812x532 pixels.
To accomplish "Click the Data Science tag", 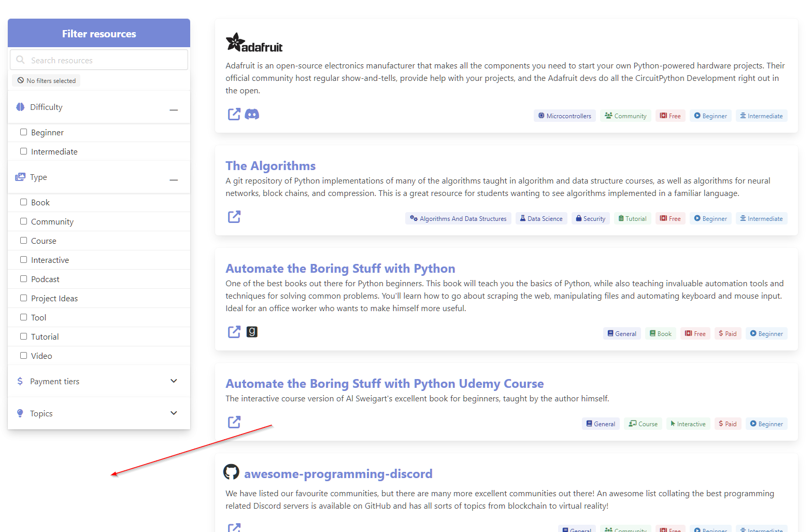I will point(541,218).
